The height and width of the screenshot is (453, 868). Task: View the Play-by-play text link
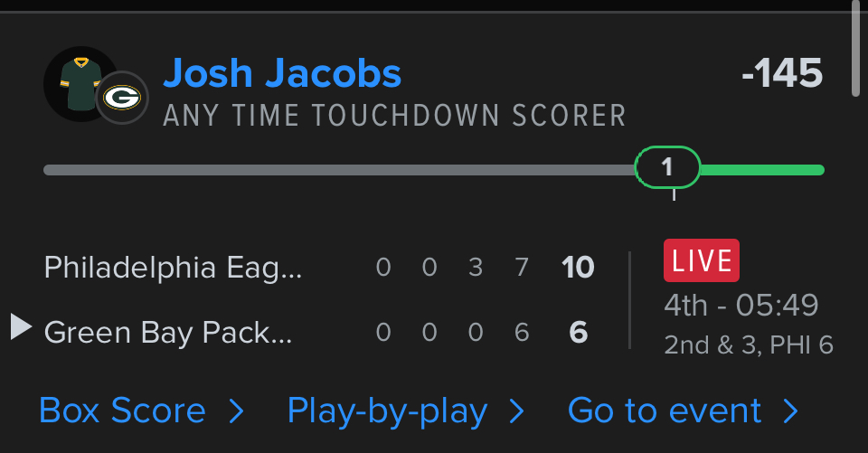(x=387, y=411)
